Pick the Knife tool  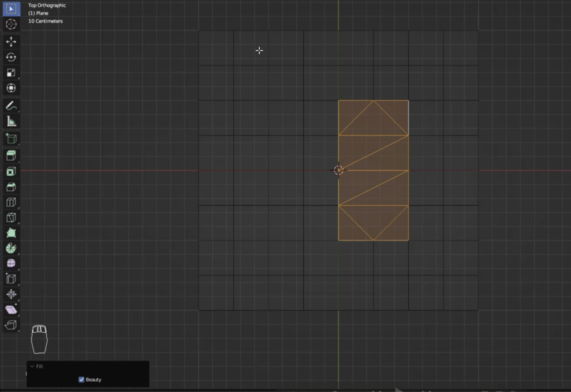[x=11, y=218]
